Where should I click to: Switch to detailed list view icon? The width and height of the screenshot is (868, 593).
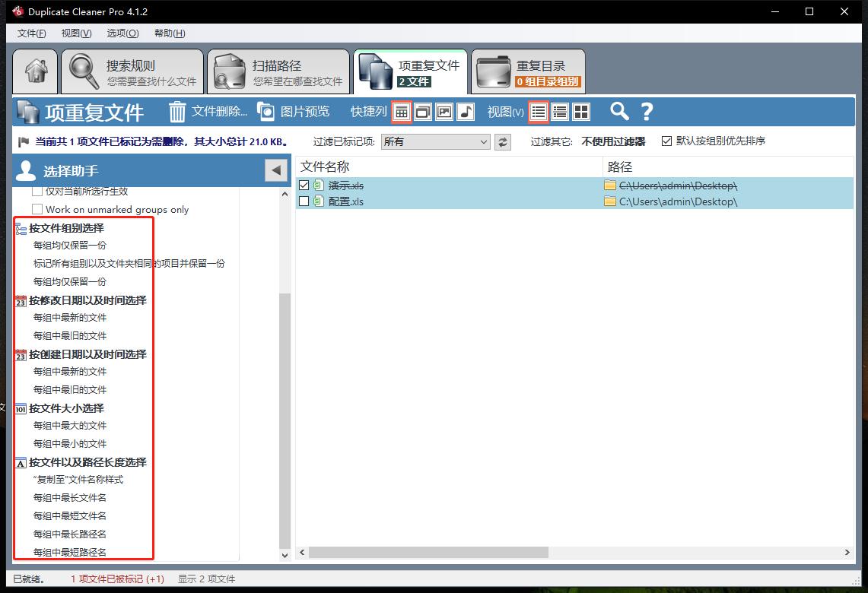[x=560, y=112]
